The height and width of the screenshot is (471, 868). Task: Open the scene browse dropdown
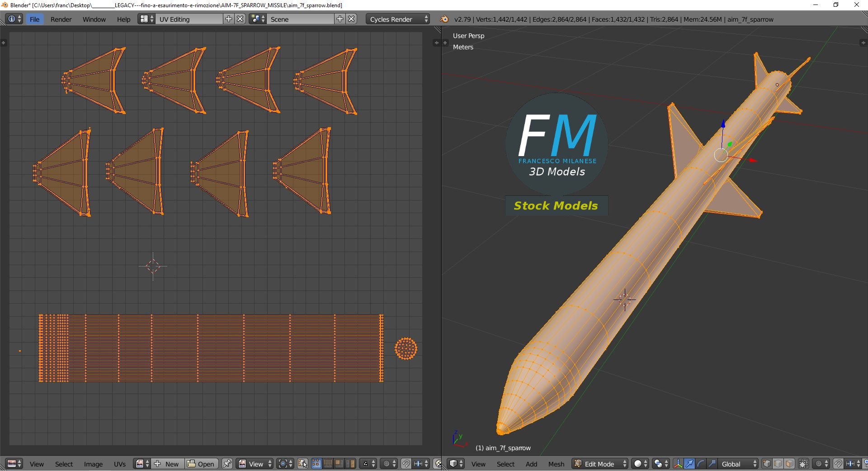click(258, 19)
